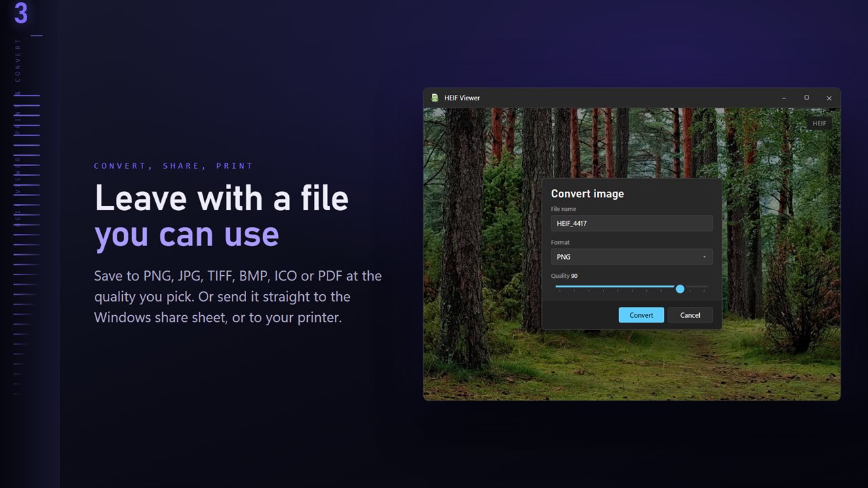868x488 pixels.
Task: Maximize the HEIF Viewer window
Action: 806,98
